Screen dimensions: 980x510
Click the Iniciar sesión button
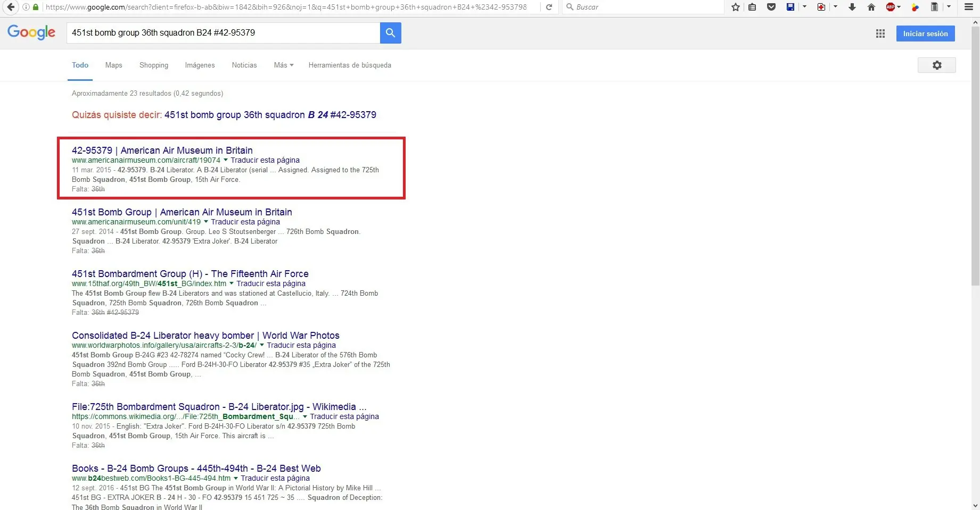[x=925, y=34]
